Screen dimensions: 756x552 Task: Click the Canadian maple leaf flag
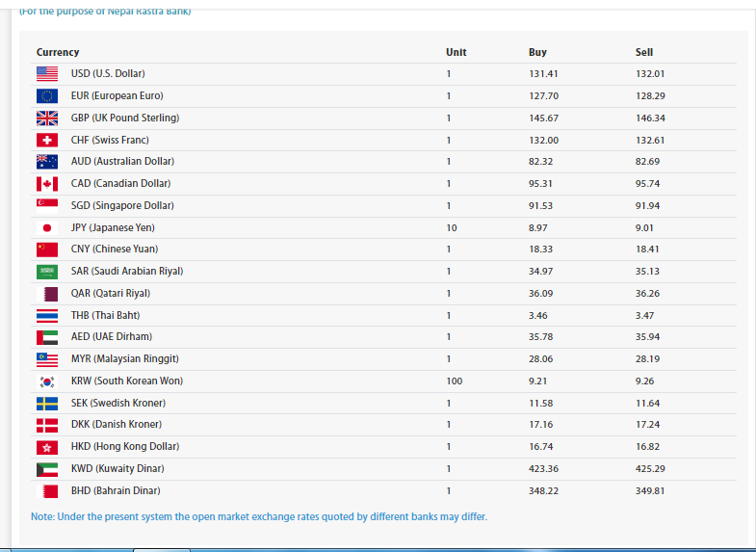[x=47, y=184]
